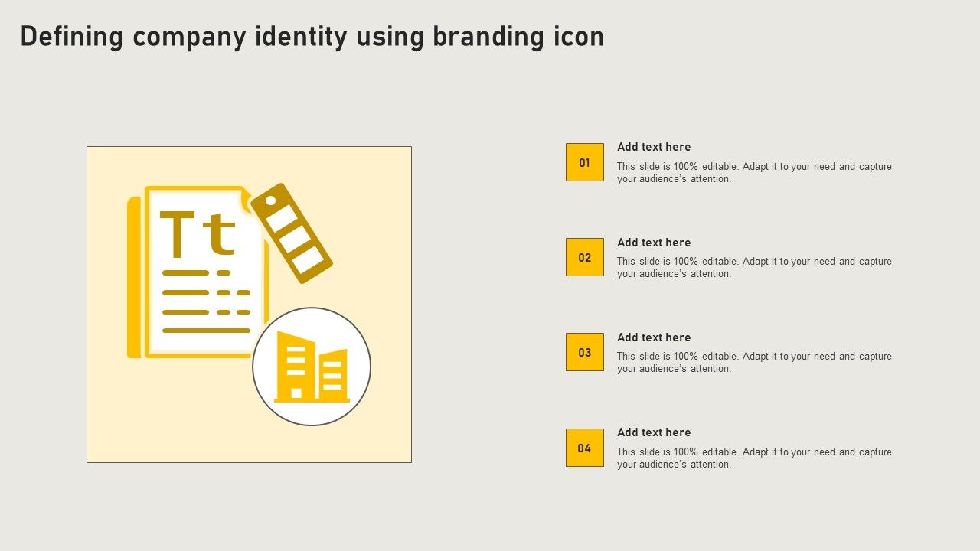Click the yellow 02 number box
980x551 pixels.
585,257
